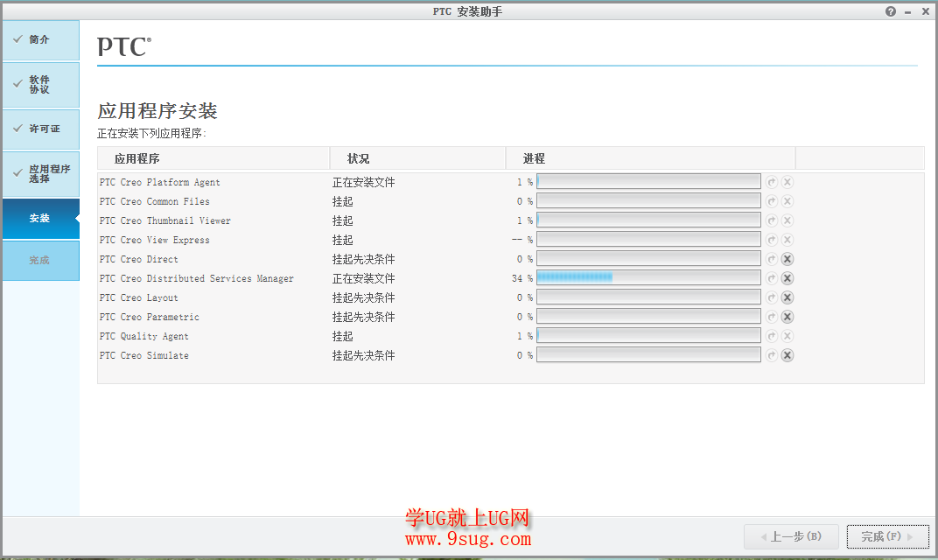Click retry icon on PTC Creo Layout row
938x560 pixels.
772,297
